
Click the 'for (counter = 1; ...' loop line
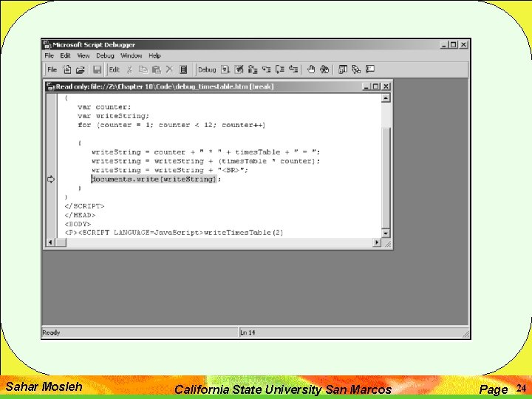pos(171,125)
